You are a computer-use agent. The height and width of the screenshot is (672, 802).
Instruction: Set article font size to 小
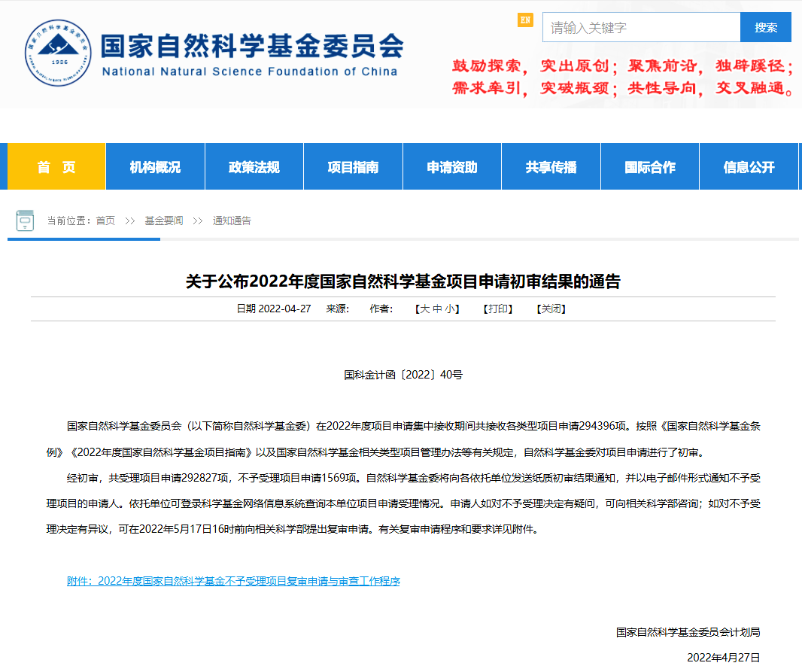[x=449, y=309]
